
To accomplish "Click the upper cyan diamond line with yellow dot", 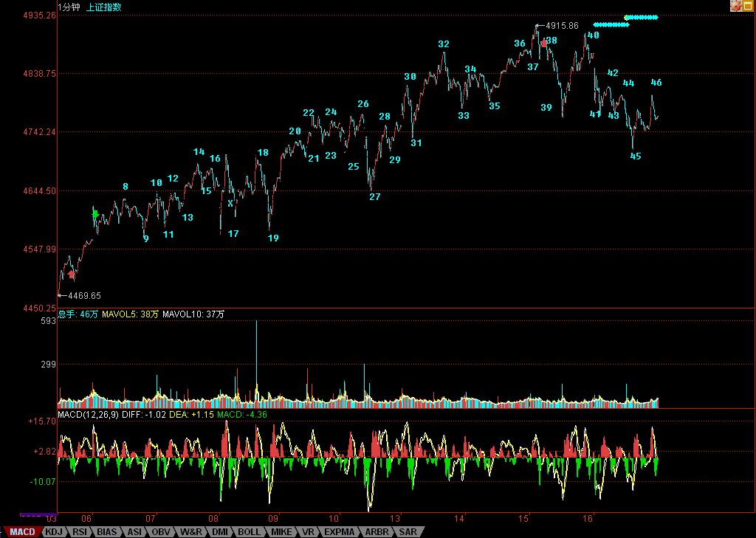I will pos(642,17).
